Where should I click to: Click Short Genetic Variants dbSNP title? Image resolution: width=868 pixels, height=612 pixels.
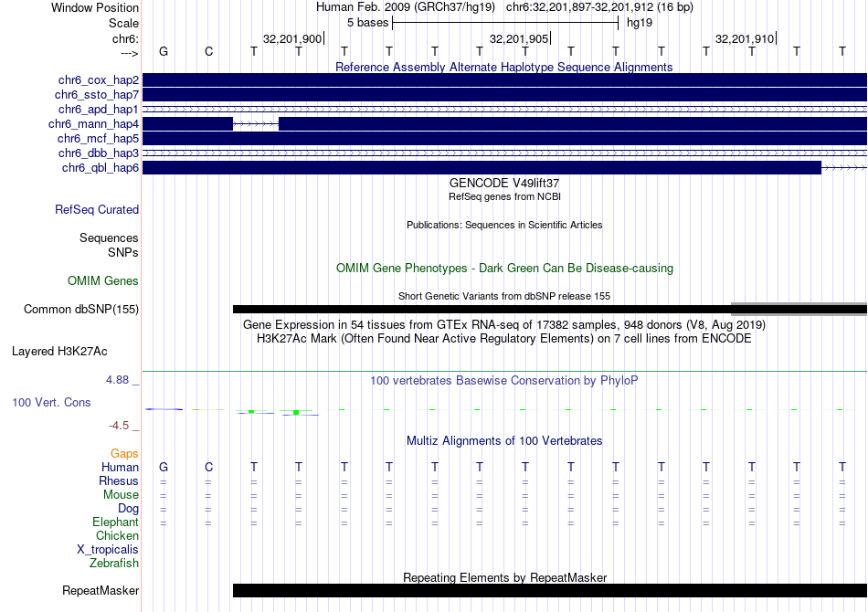(x=504, y=296)
